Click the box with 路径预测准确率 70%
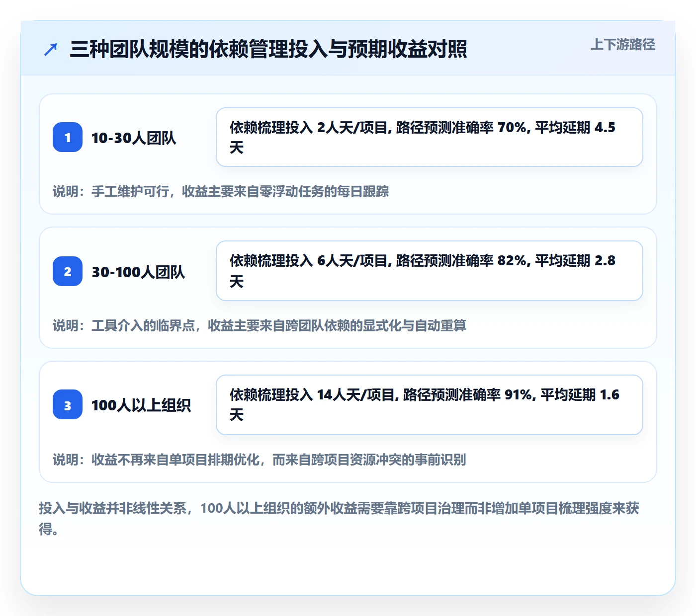 [430, 137]
